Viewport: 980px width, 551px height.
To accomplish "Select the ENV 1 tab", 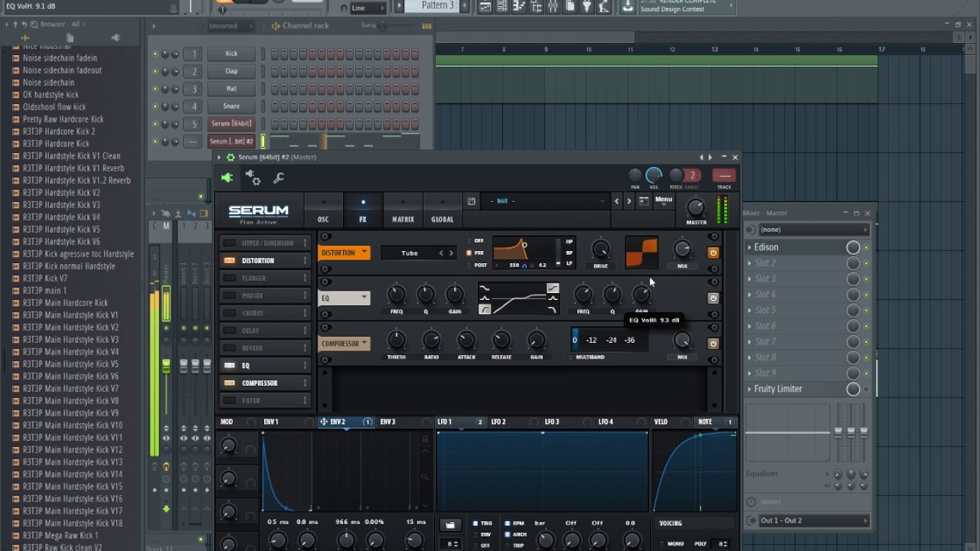I will (x=289, y=422).
